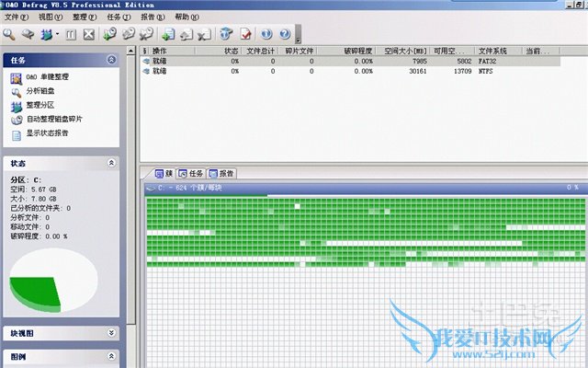The width and height of the screenshot is (588, 368).
Task: Click the edit job toolbar icon
Action: point(129,34)
